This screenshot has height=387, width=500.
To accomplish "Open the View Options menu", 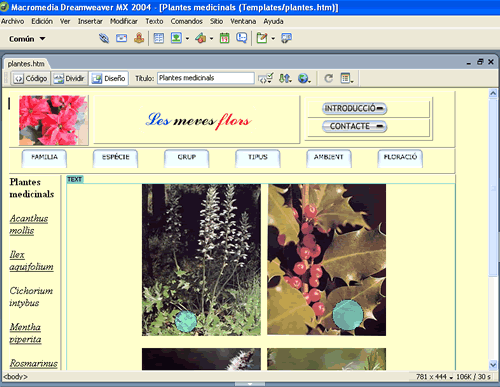I will [x=347, y=78].
